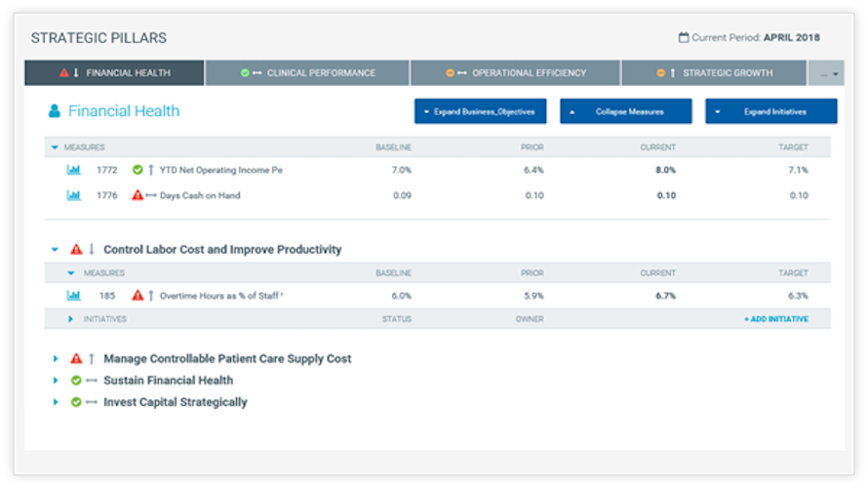The width and height of the screenshot is (868, 488).
Task: Open chart for measure 1772
Action: pyautogui.click(x=73, y=170)
